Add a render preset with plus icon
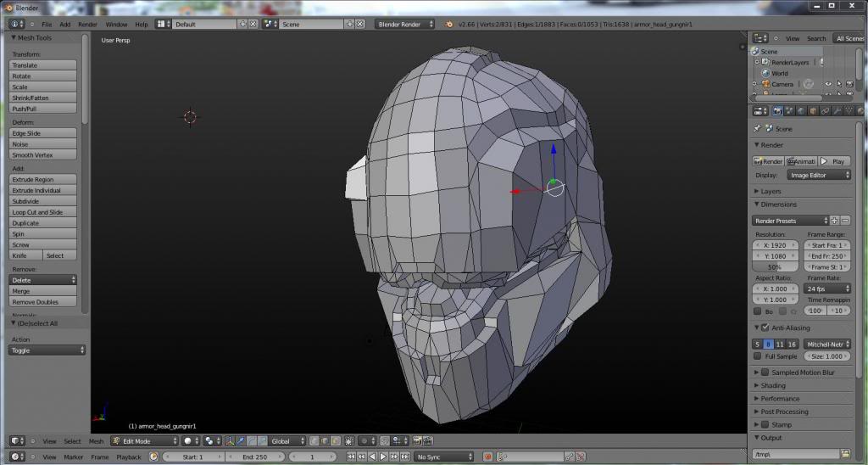Screen dimensions: 868x465 [x=834, y=221]
